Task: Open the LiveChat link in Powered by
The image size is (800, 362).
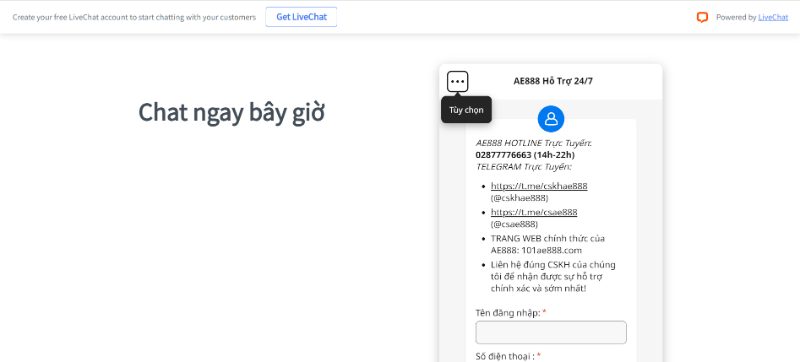Action: (773, 17)
